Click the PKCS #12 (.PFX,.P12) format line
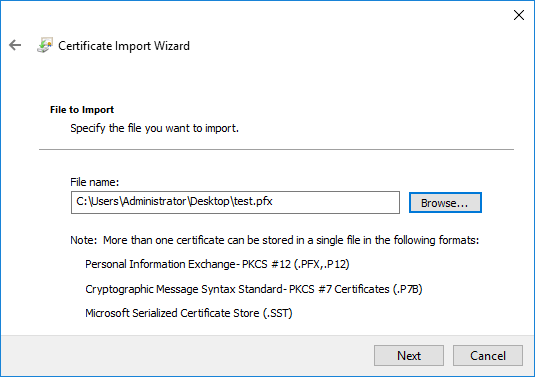The width and height of the screenshot is (535, 377). (x=217, y=264)
